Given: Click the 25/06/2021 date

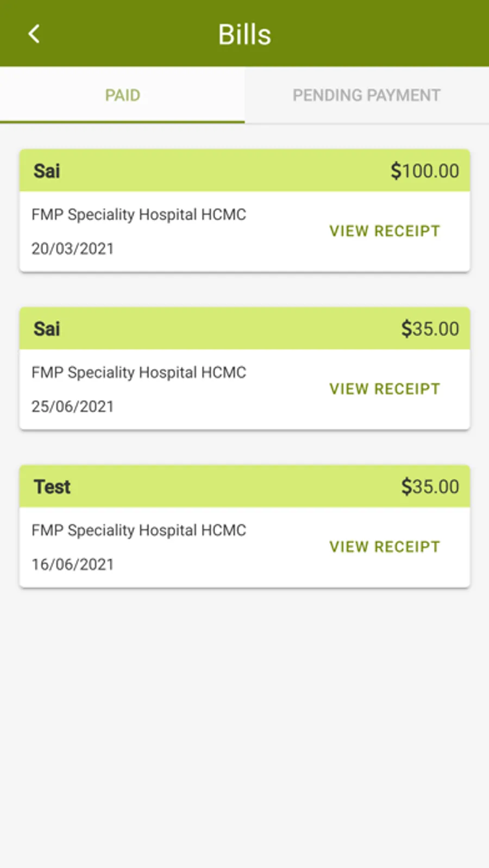Looking at the screenshot, I should [73, 407].
